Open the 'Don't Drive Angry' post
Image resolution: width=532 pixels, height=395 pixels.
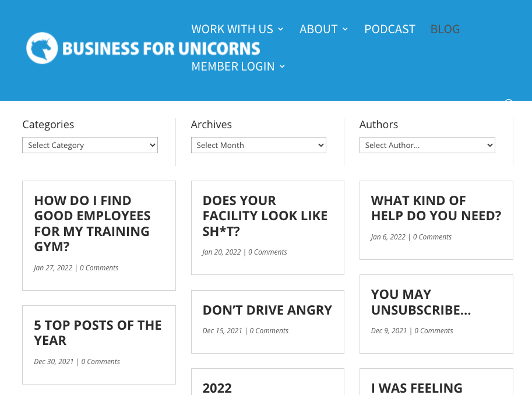click(x=267, y=310)
